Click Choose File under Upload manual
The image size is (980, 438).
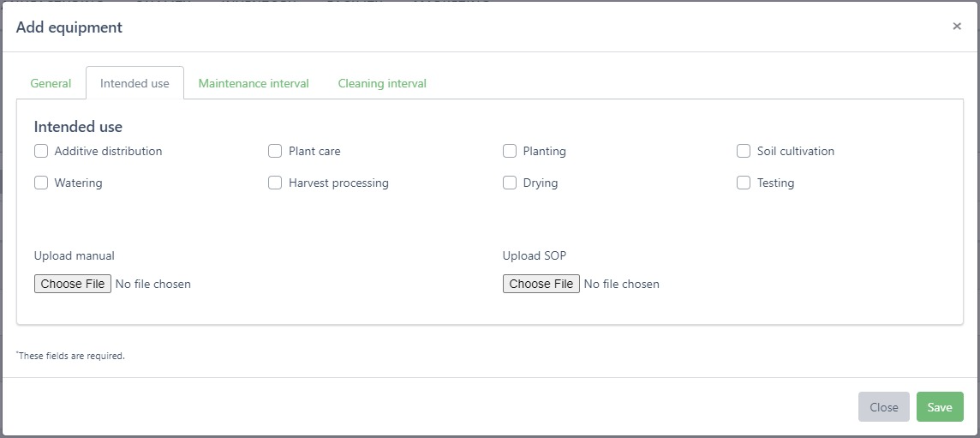[73, 284]
